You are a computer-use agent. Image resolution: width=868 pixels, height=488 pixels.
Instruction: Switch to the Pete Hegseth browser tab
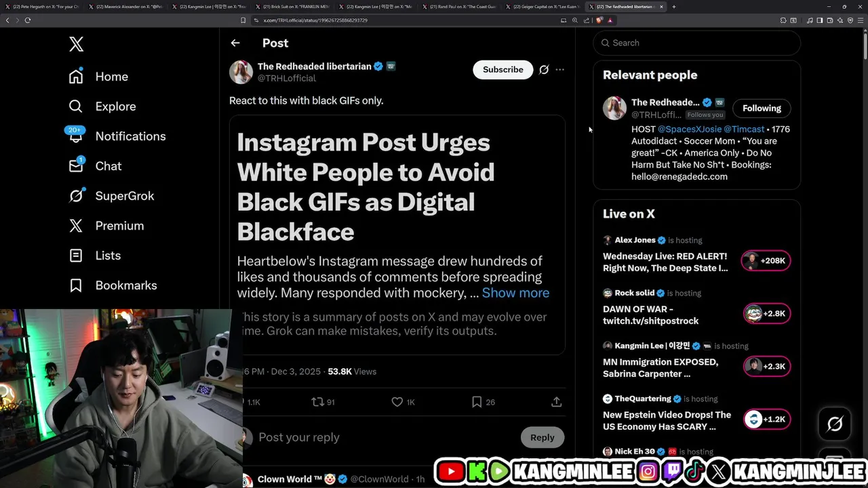(43, 7)
